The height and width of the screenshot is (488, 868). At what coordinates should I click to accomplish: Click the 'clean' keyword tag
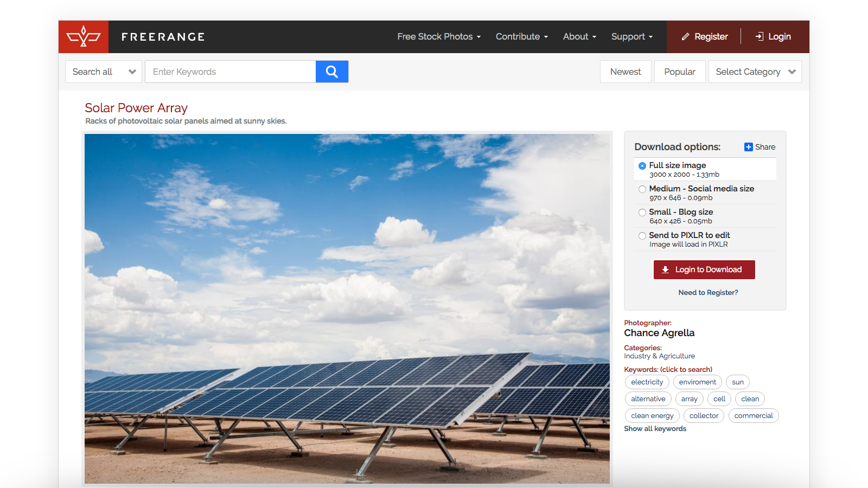pyautogui.click(x=750, y=399)
